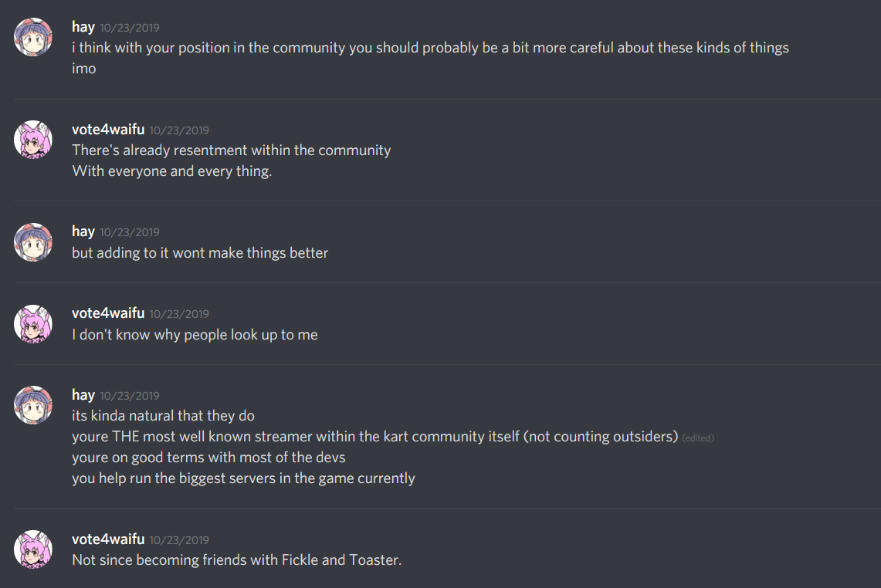Image resolution: width=881 pixels, height=588 pixels.
Task: Click vote4waifu's name above "I don't know why"
Action: pyautogui.click(x=108, y=313)
